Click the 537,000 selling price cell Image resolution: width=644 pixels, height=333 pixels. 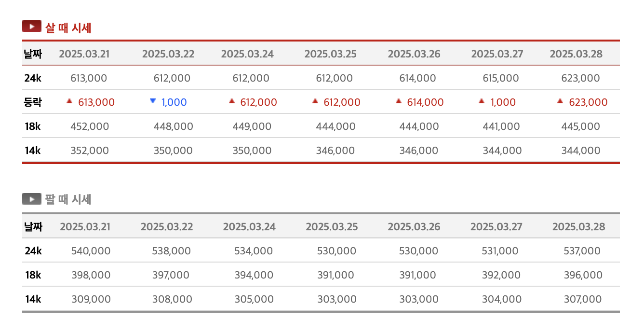pyautogui.click(x=582, y=251)
